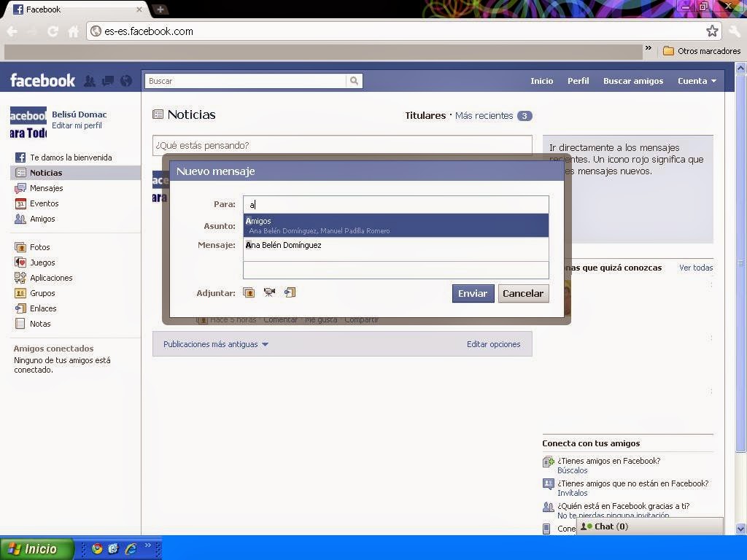
Task: Click the search magnifier button
Action: click(354, 81)
